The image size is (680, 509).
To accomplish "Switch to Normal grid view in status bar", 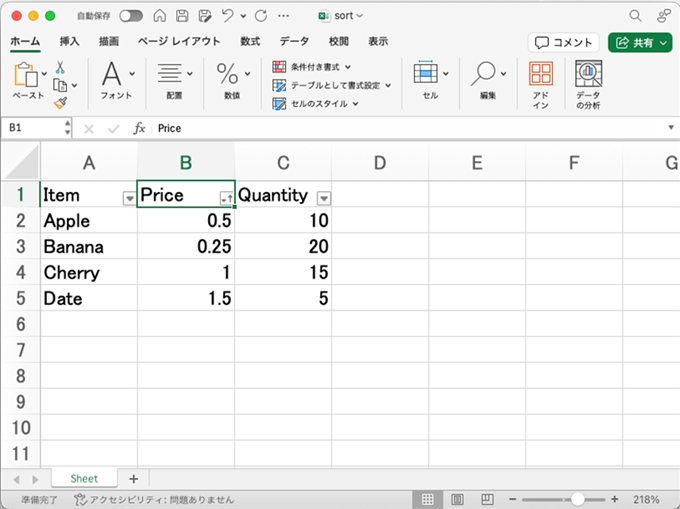I will point(427,498).
